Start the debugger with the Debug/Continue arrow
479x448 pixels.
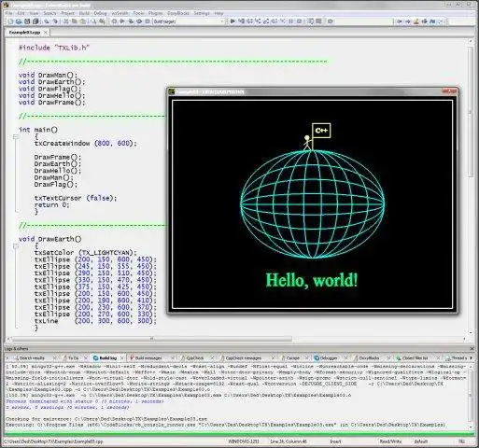[232, 21]
